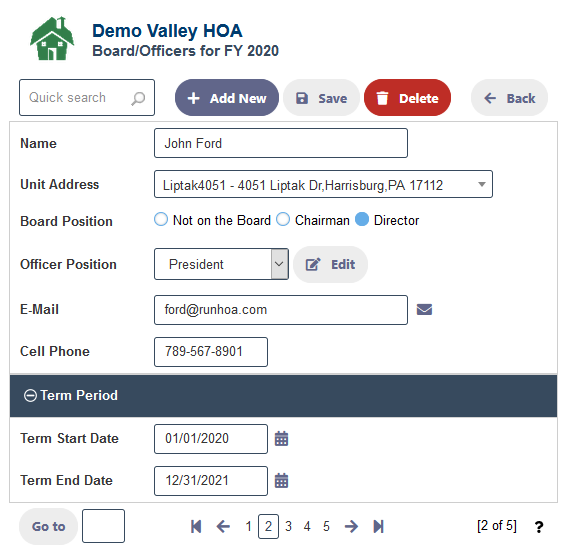Jump to last record using the last-page arrow
This screenshot has height=555, width=571.
pyautogui.click(x=378, y=526)
